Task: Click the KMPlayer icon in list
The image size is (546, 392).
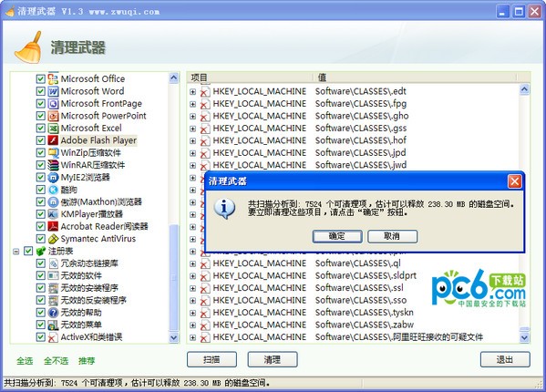Action: pyautogui.click(x=53, y=214)
